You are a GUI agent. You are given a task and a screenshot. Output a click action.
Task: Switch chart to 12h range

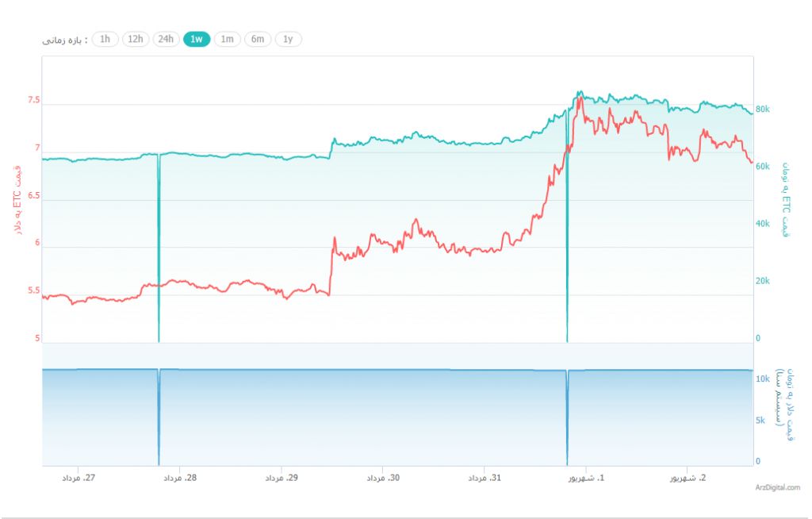pos(136,39)
